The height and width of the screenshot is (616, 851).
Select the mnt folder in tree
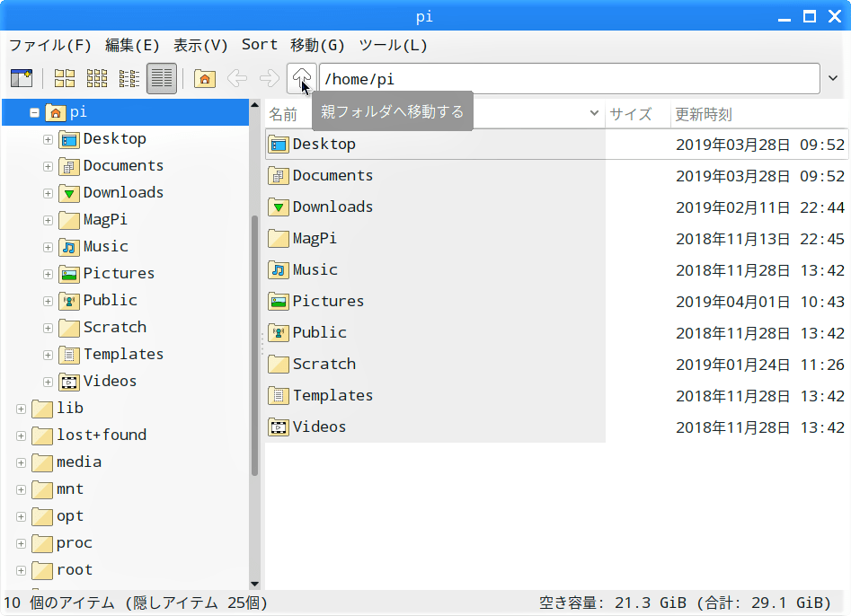pyautogui.click(x=70, y=489)
